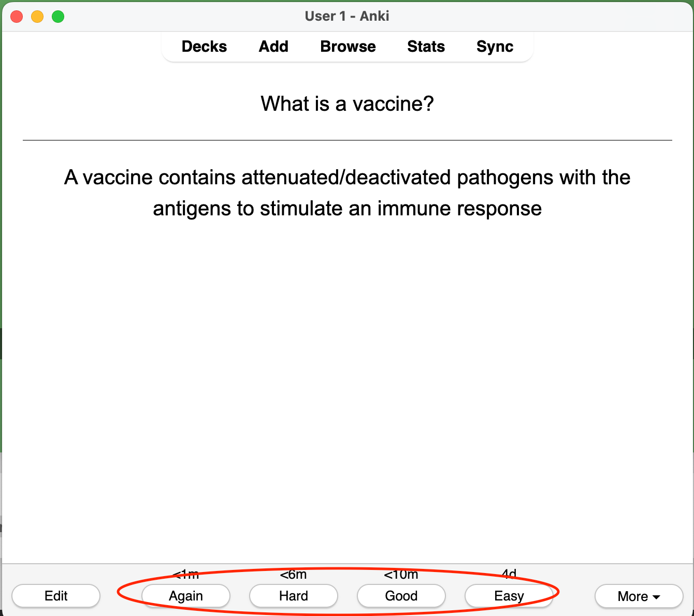The width and height of the screenshot is (694, 616).
Task: Rate the card as Again
Action: click(x=186, y=596)
